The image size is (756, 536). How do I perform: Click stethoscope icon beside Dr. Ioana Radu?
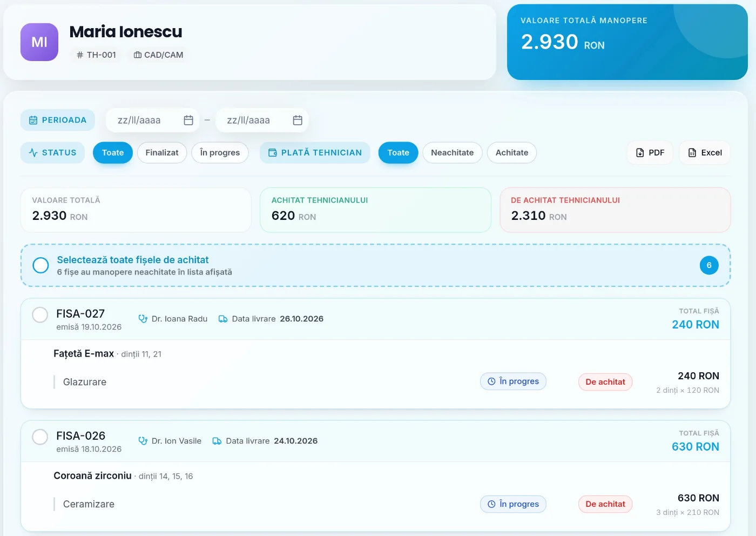[x=143, y=319]
